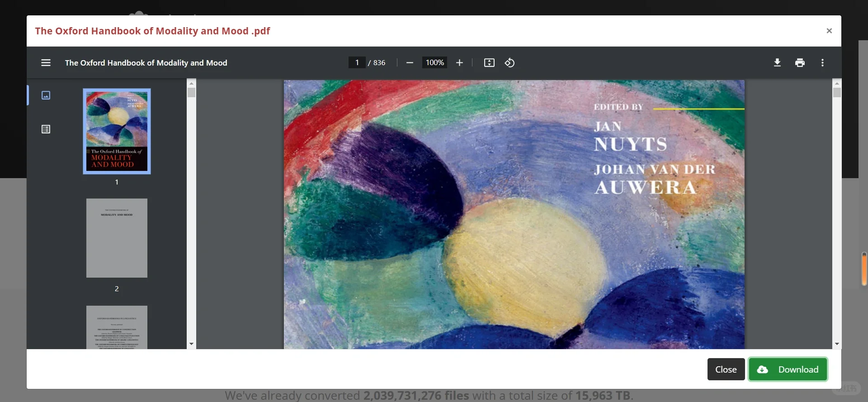This screenshot has height=402, width=868.
Task: Click document view scroll up arrow
Action: coord(837,83)
